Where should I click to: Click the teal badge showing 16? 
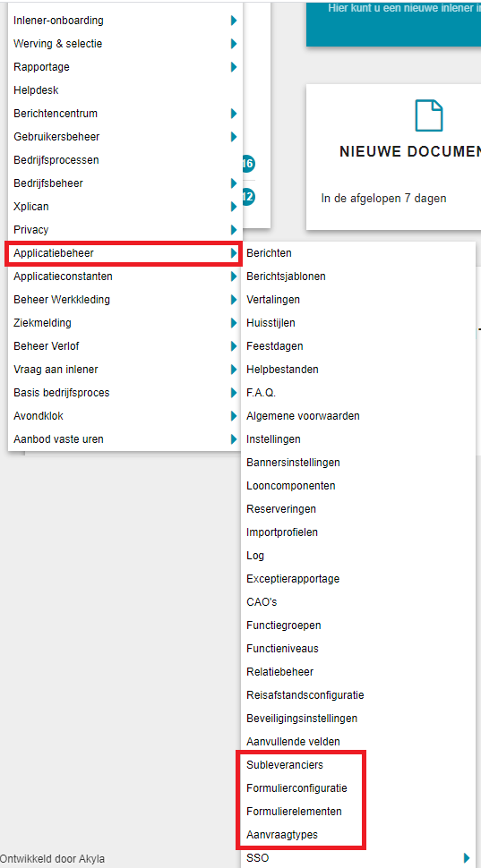point(248,164)
